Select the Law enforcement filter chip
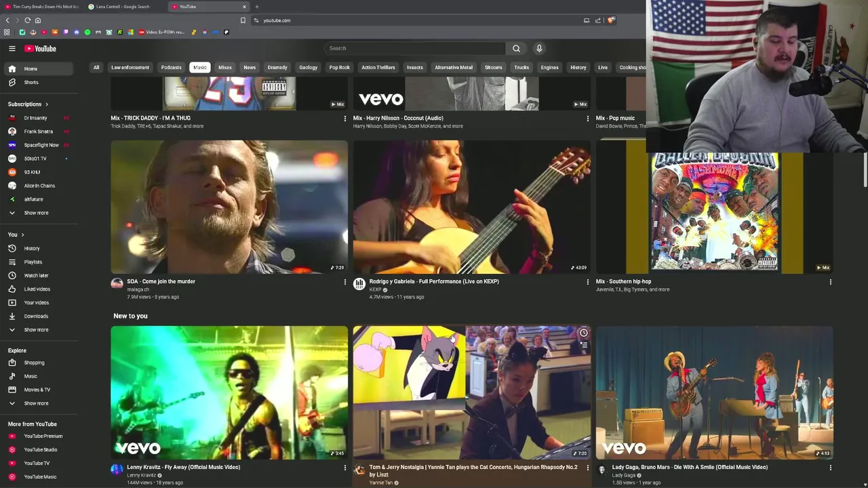 point(130,68)
